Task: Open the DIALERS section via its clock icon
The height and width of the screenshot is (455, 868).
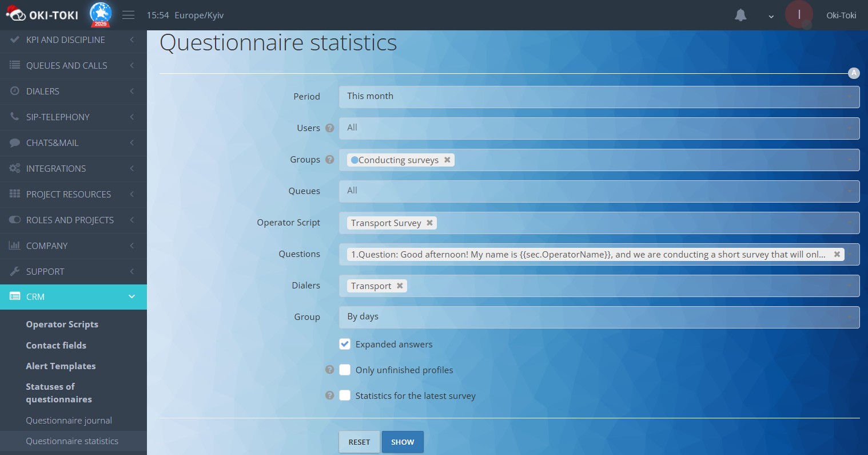Action: [x=14, y=91]
